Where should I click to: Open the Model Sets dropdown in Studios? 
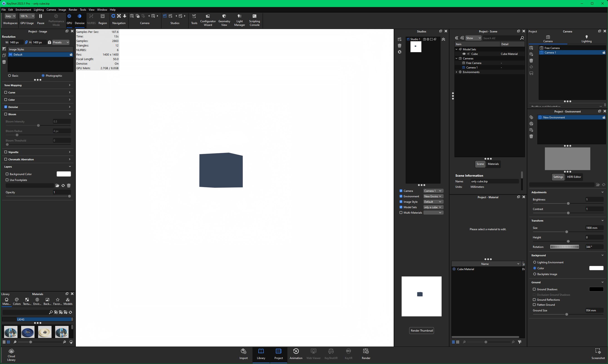[433, 207]
